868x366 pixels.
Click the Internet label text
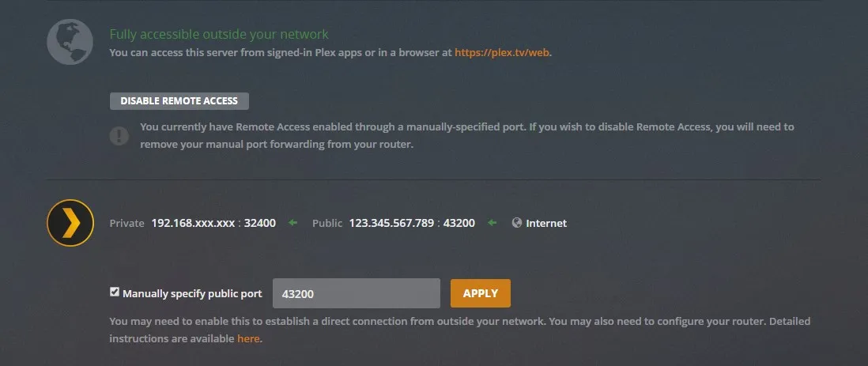546,223
